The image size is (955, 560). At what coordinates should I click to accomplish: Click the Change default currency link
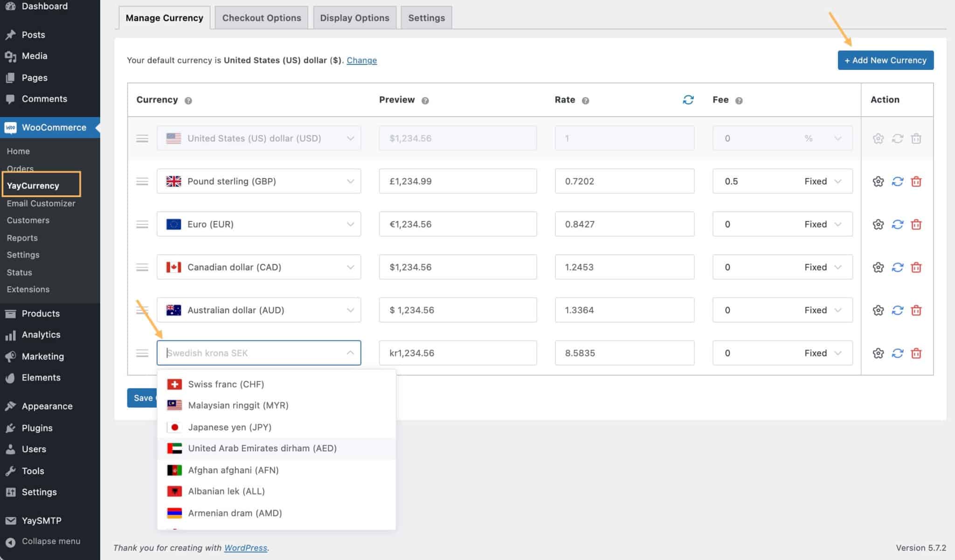(362, 60)
